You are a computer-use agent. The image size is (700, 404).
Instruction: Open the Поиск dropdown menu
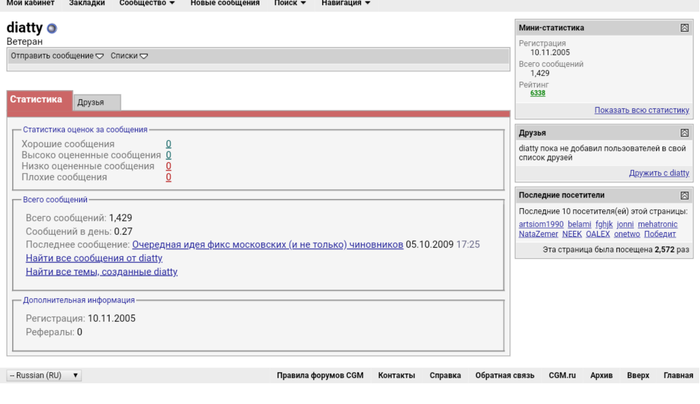pos(290,3)
